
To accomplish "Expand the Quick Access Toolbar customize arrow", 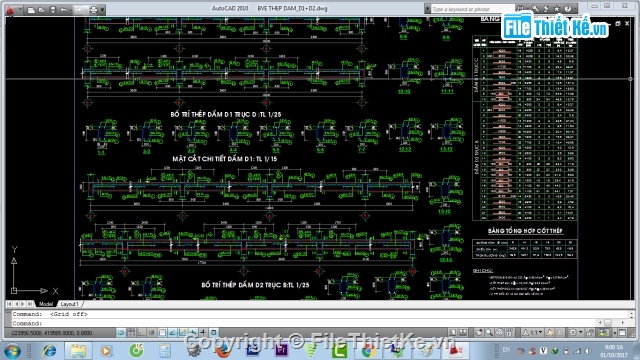I will pyautogui.click(x=102, y=10).
